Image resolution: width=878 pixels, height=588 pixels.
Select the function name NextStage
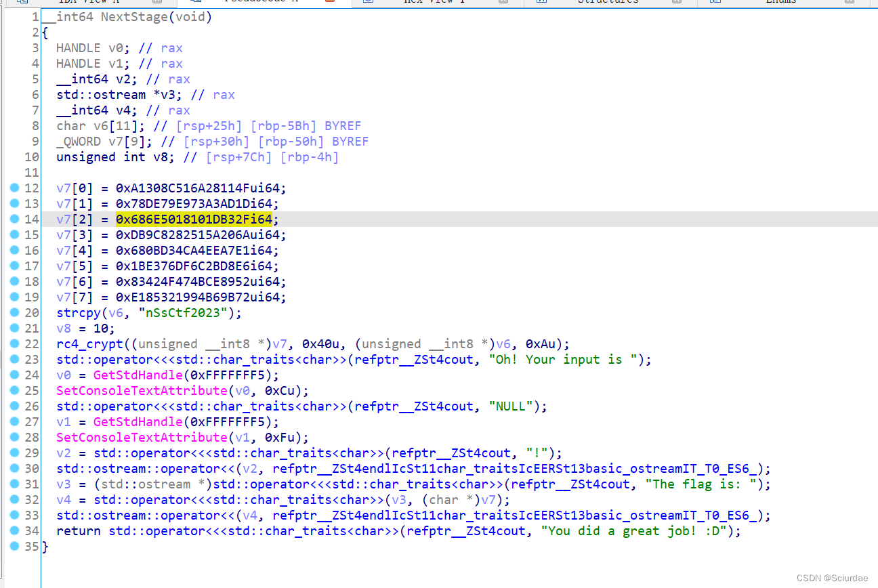(133, 16)
